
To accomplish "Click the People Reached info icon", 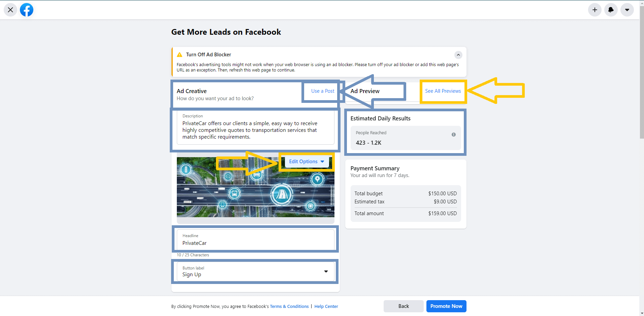I will pyautogui.click(x=453, y=135).
